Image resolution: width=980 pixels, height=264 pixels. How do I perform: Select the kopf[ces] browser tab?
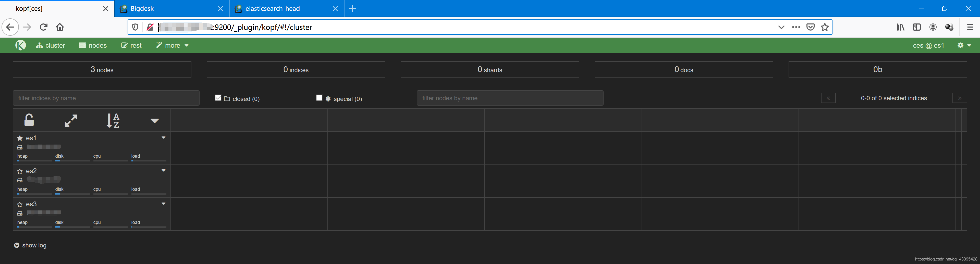pos(57,8)
